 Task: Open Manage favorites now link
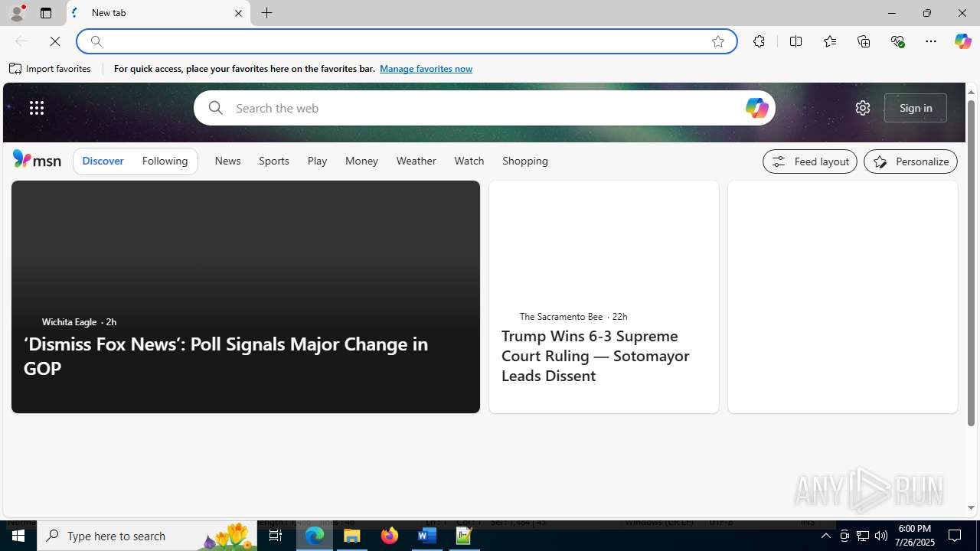(x=426, y=69)
